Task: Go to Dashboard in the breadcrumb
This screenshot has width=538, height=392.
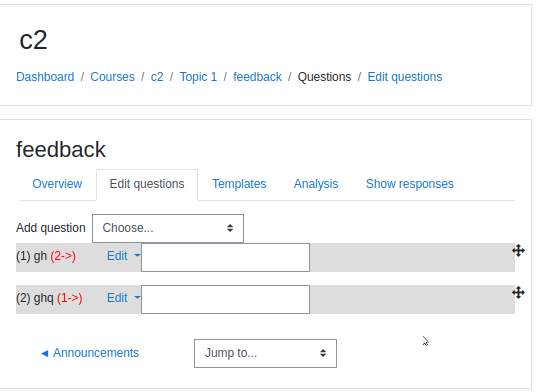Action: click(x=45, y=77)
